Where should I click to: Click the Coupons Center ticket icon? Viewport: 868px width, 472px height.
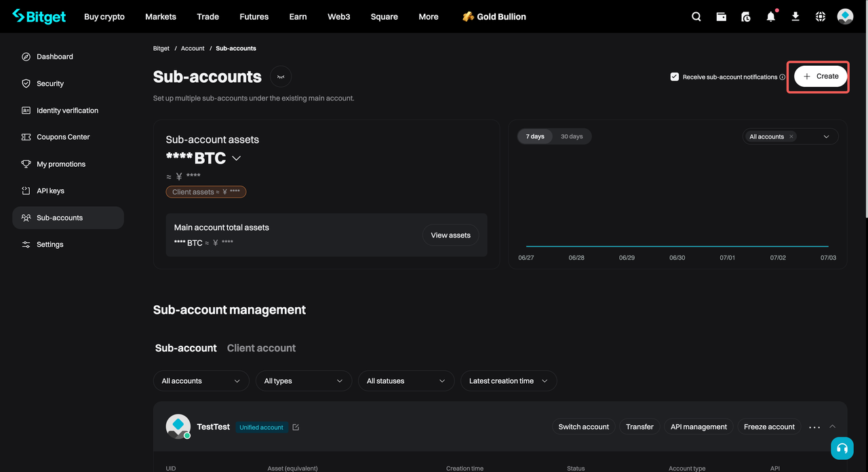pos(26,137)
